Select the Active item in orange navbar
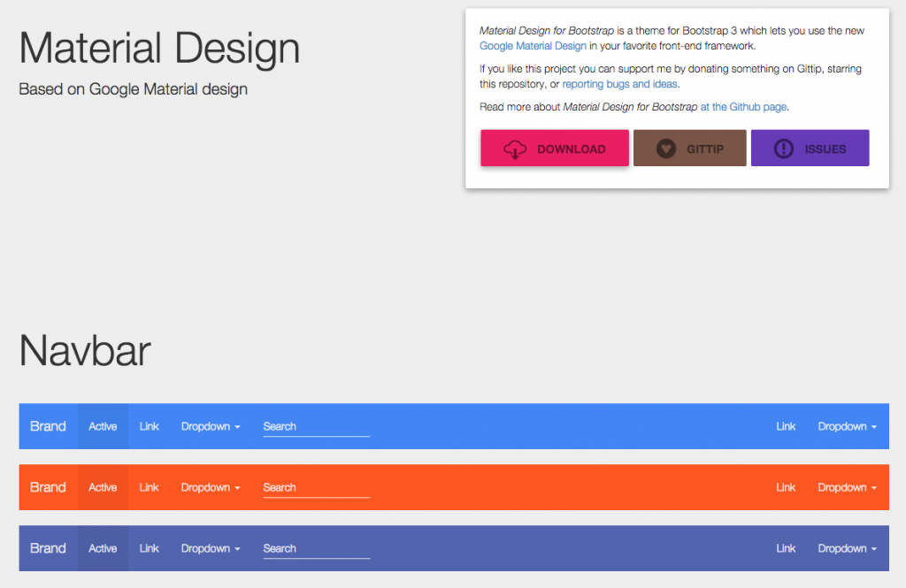Screen dimensions: 906x588 103,487
